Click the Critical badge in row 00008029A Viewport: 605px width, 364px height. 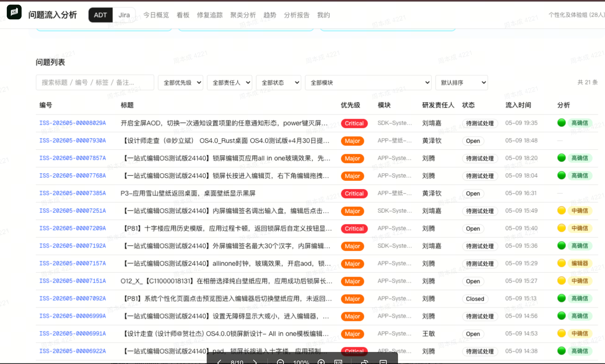coord(354,123)
